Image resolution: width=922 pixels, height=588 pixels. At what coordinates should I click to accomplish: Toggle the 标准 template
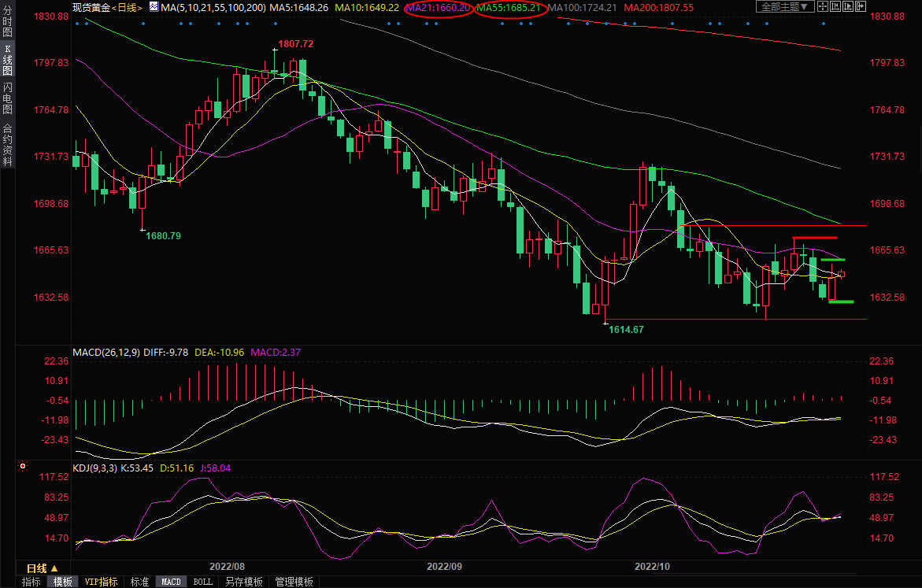coord(139,582)
